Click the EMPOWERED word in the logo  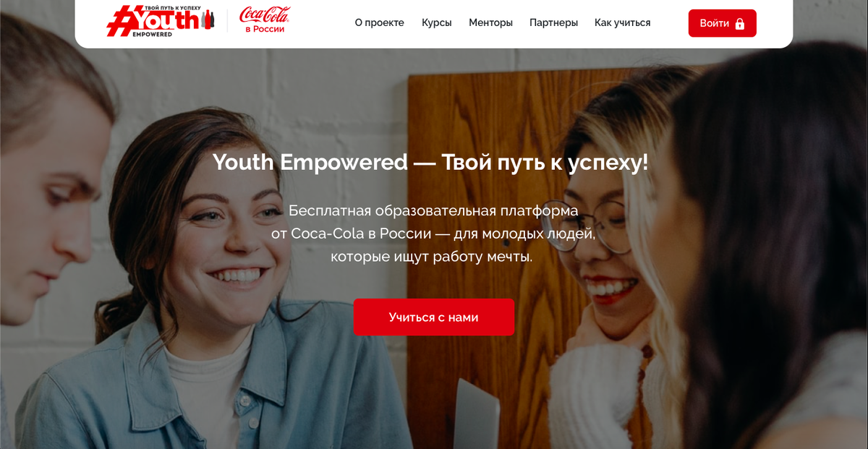pyautogui.click(x=152, y=34)
